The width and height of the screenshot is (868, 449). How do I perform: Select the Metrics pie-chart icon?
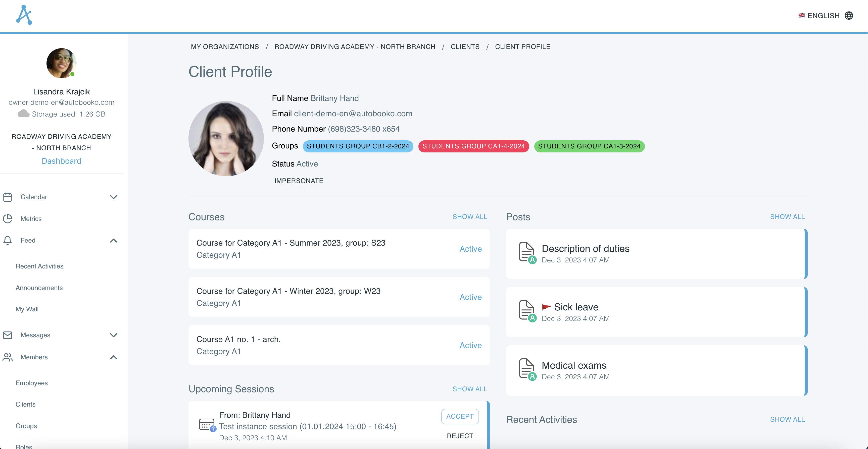click(x=8, y=219)
